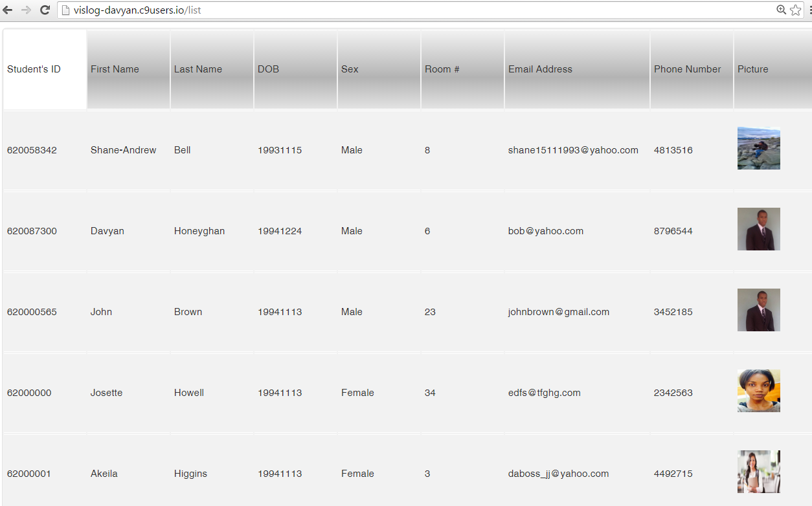The image size is (812, 506).
Task: Click the browser back arrow
Action: point(8,10)
